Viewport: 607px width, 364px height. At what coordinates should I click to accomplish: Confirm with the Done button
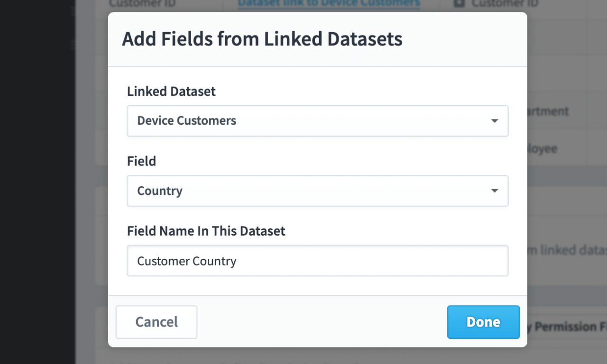[483, 322]
